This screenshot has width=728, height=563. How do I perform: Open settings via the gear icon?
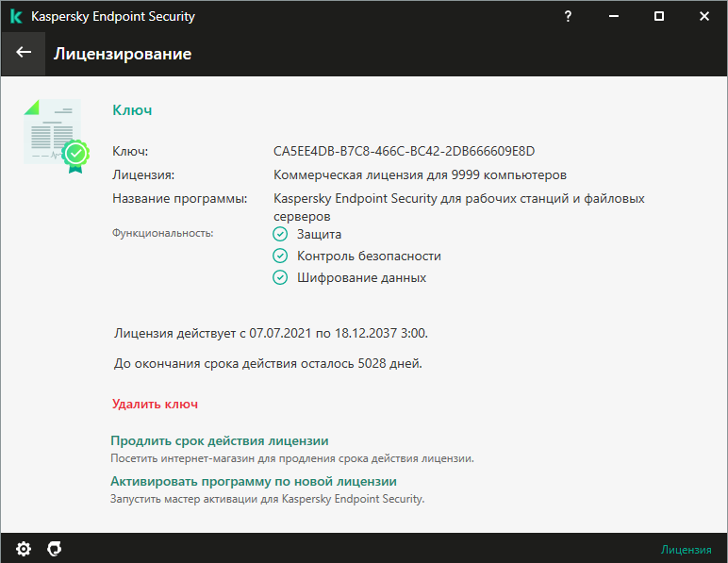tap(24, 549)
